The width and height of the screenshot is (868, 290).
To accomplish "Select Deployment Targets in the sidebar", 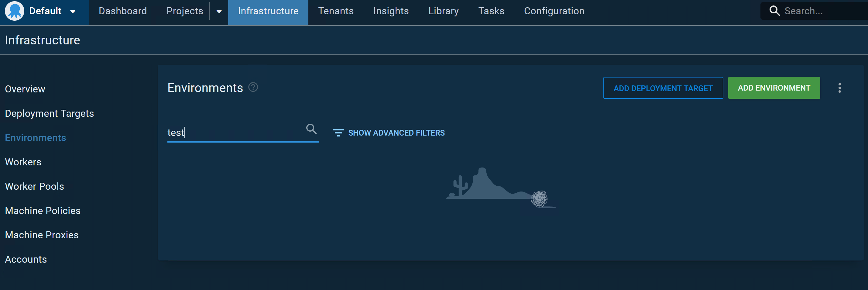I will [49, 113].
